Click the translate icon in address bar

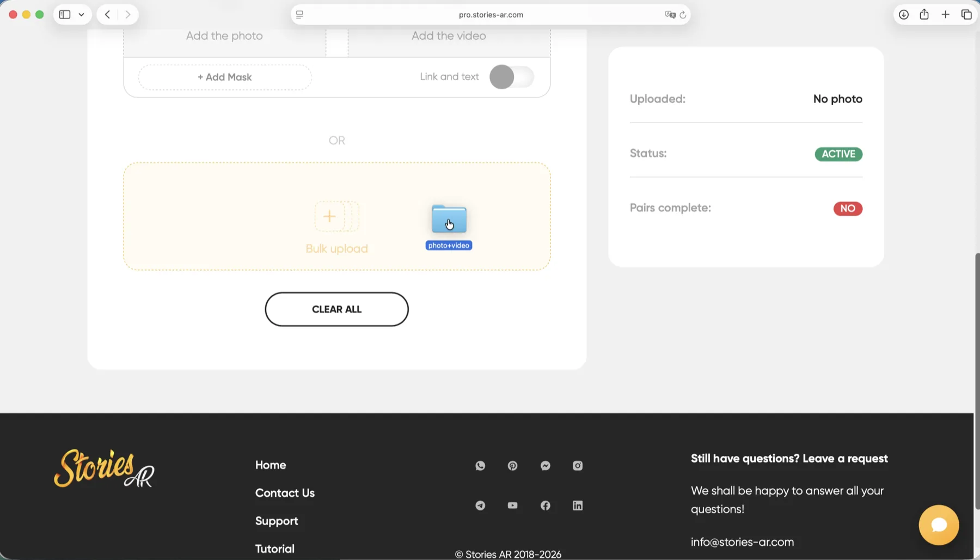click(670, 15)
